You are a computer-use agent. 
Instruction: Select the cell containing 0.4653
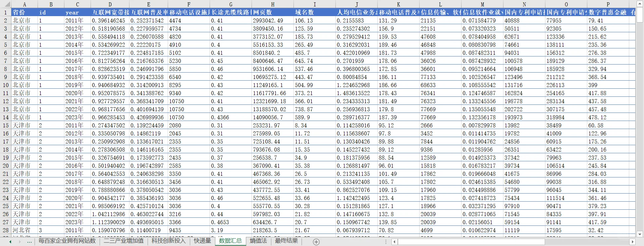pos(231,222)
